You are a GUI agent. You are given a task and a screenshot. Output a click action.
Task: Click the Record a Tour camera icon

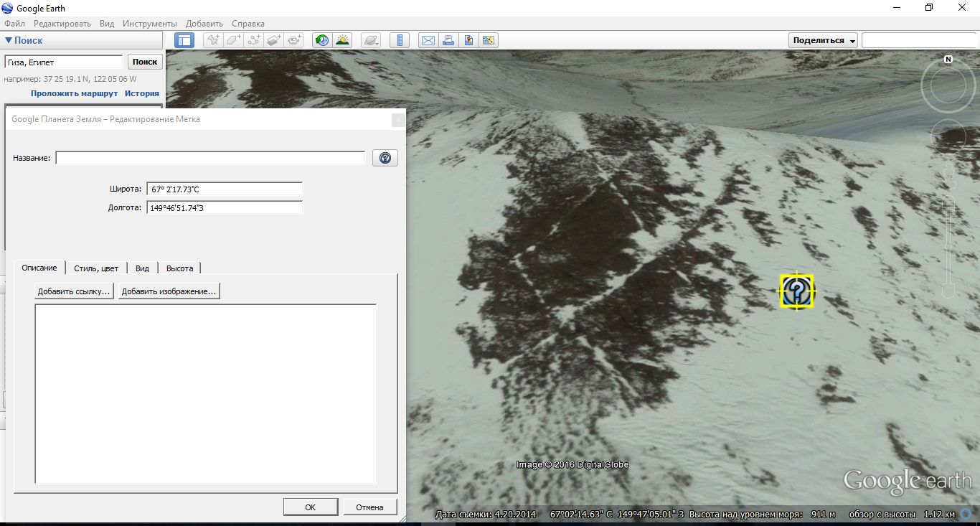coord(294,40)
